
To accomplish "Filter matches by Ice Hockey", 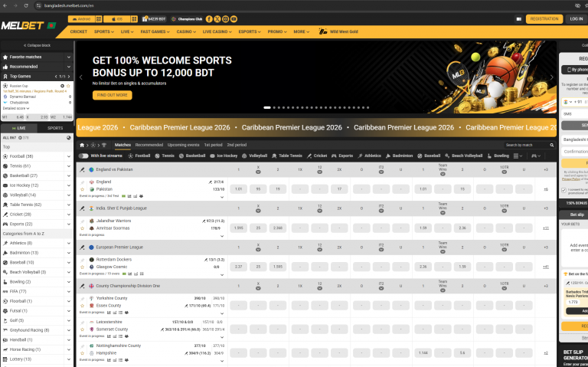I will click(x=224, y=156).
